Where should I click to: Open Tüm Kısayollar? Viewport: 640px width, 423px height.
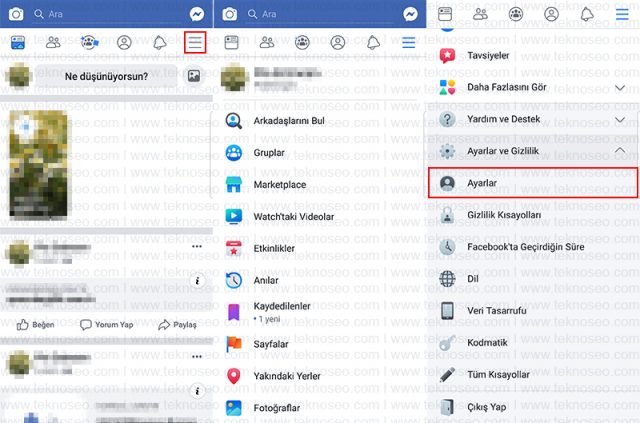pos(533,374)
